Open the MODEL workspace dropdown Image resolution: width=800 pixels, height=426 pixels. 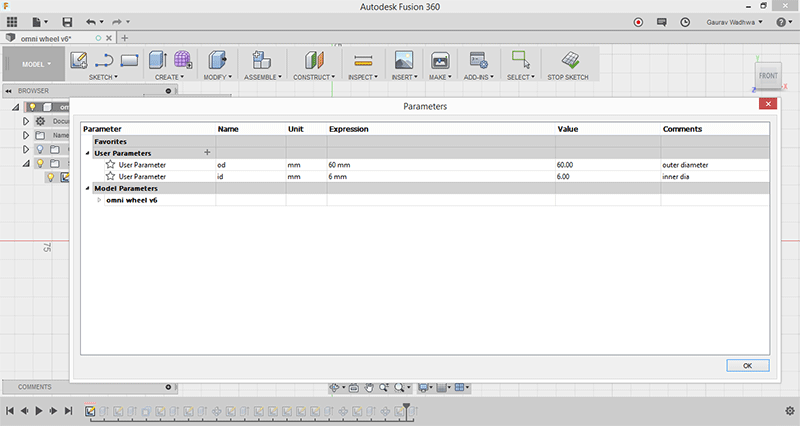(x=36, y=64)
